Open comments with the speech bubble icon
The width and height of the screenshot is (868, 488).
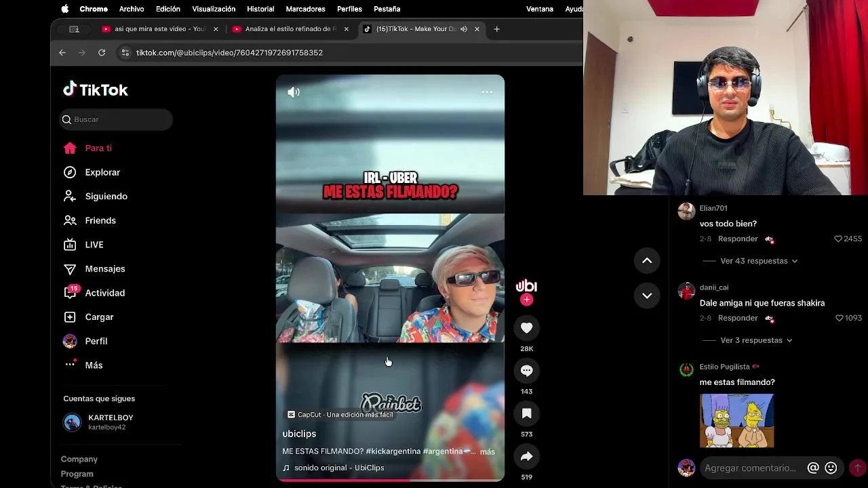527,371
